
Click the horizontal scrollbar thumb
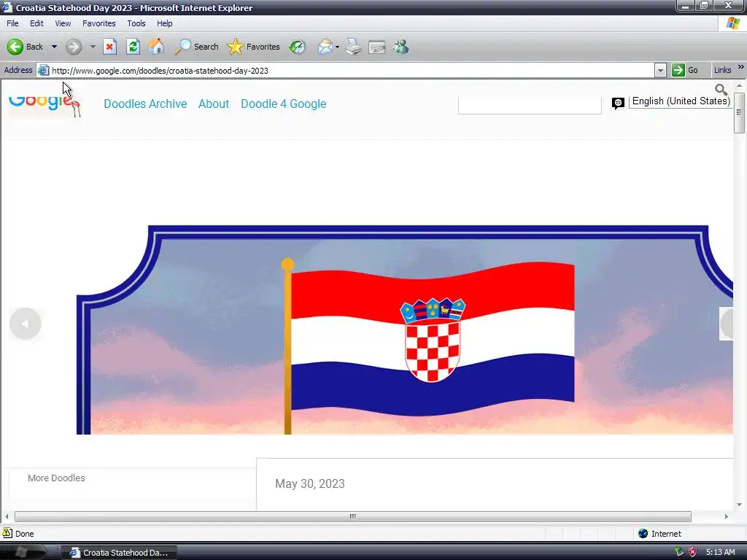352,516
